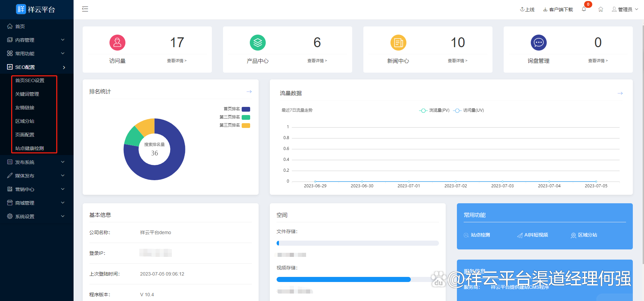The height and width of the screenshot is (301, 644).
Task: Click the 2023-07-05 data point on chart
Action: pos(596,182)
